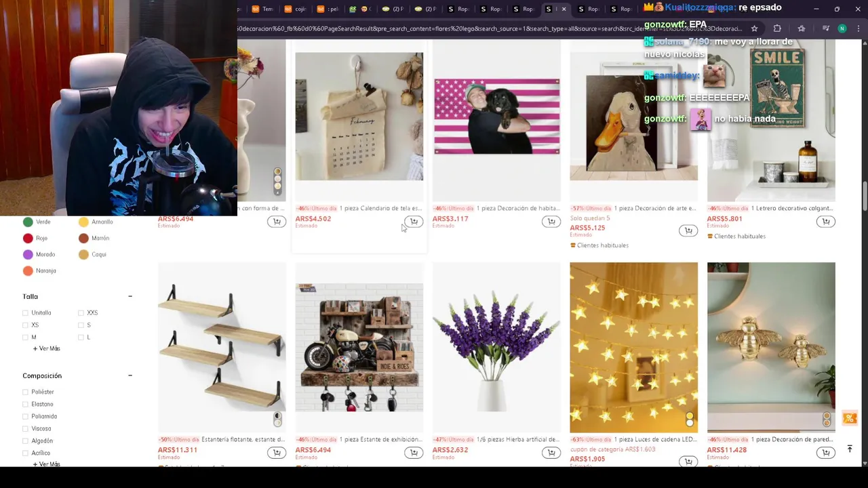
Task: Open the browser menu three dots
Action: [859, 28]
